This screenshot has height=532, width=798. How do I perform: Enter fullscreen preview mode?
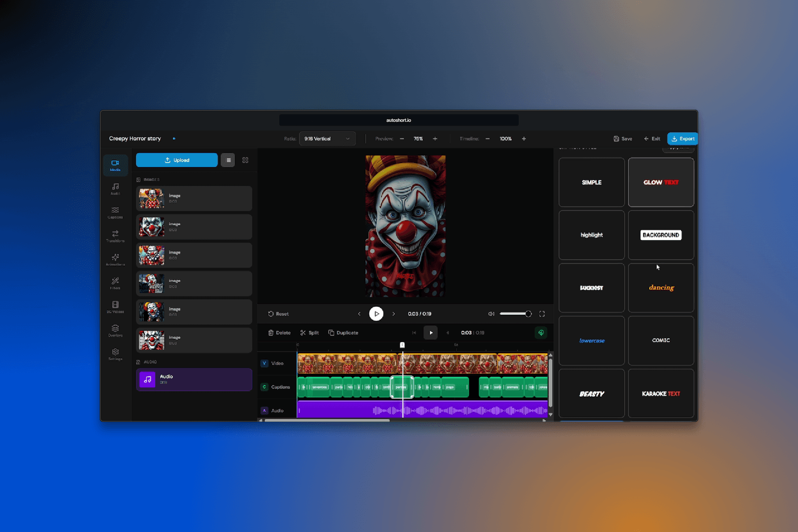click(x=542, y=314)
